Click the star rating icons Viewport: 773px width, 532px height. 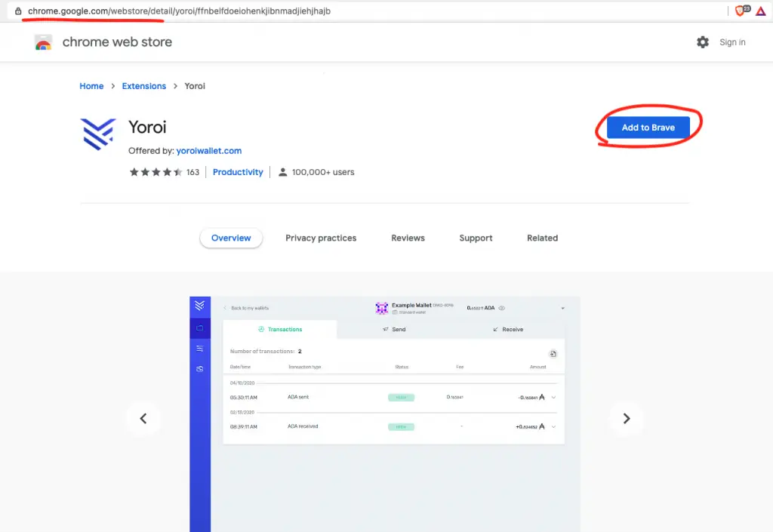(x=156, y=172)
